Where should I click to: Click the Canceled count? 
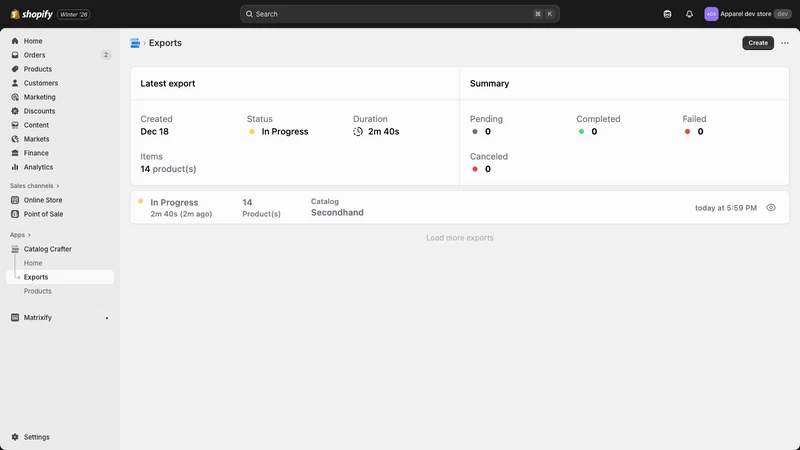pos(488,169)
